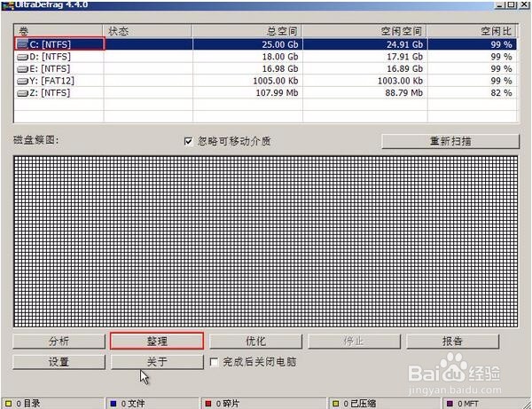Select the Y: [FAT12] volume row
The width and height of the screenshot is (532, 409).
[265, 81]
